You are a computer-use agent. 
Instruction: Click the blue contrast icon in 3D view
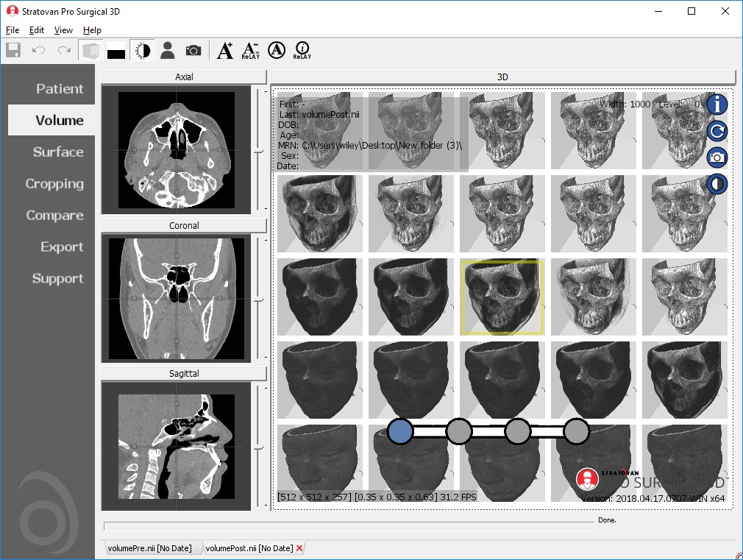click(x=717, y=184)
